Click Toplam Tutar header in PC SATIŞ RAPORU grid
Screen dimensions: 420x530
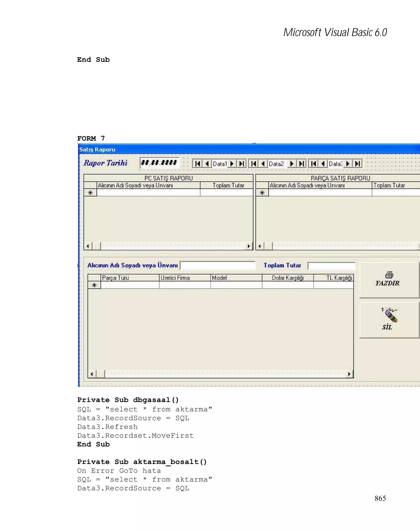[x=227, y=185]
